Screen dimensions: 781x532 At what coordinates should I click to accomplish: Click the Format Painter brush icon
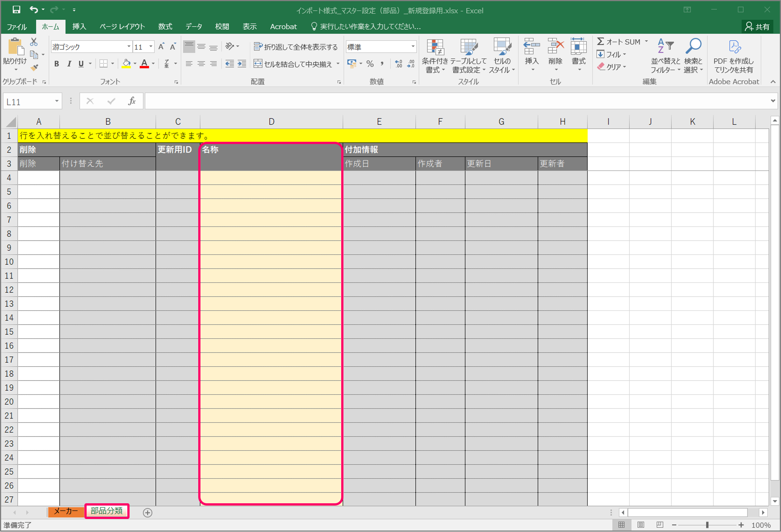[x=34, y=68]
